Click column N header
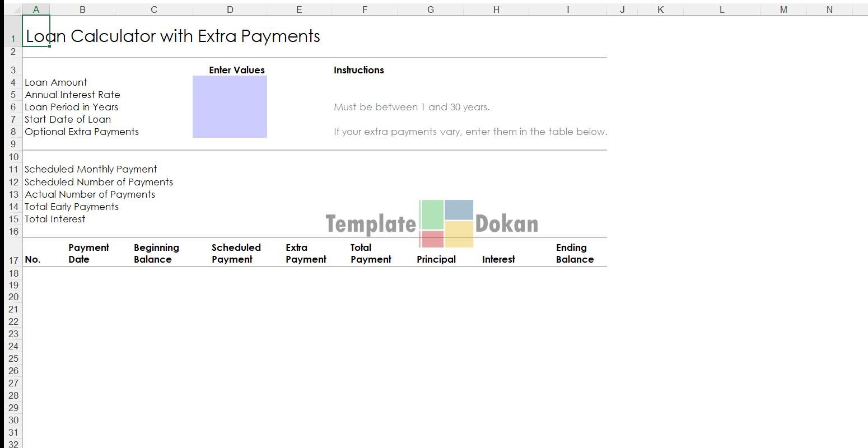This screenshot has height=448, width=868. [x=829, y=10]
